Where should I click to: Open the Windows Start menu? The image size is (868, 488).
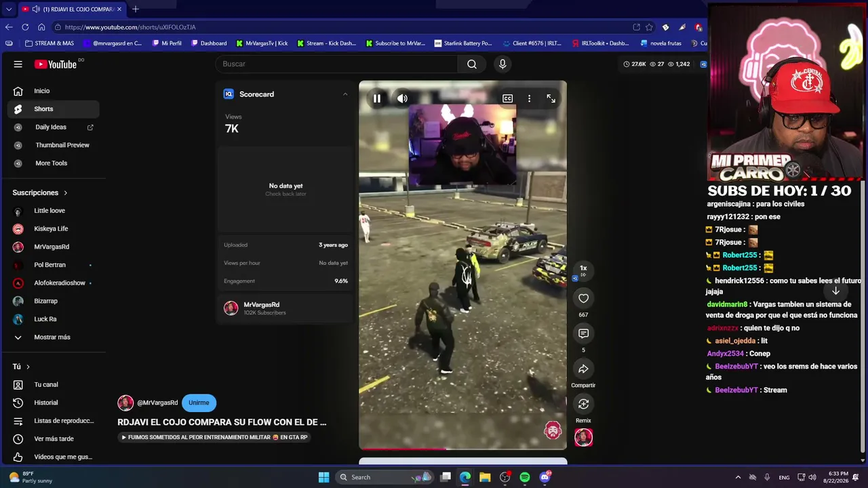(x=323, y=477)
